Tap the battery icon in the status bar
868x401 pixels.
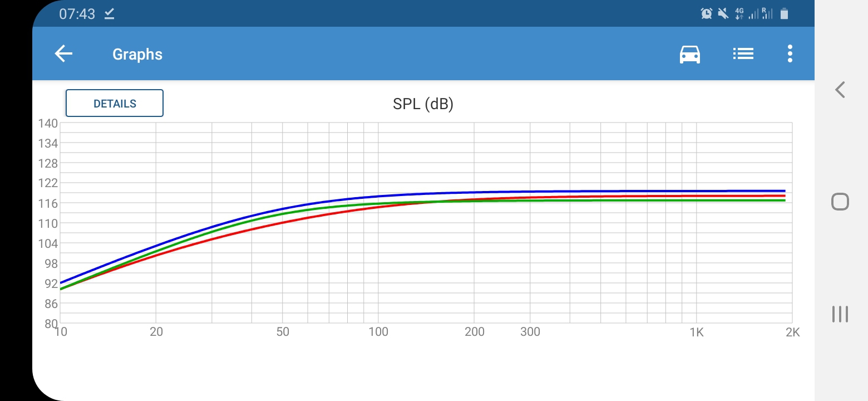(784, 14)
